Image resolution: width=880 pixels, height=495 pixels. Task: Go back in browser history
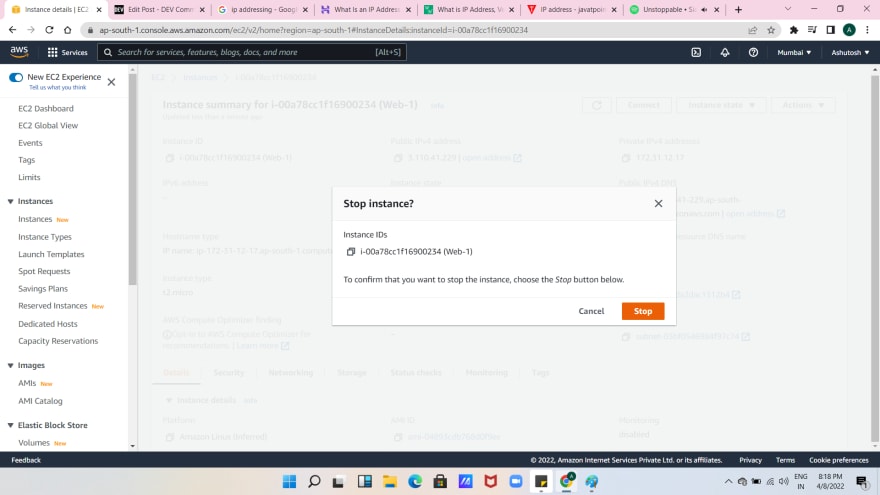[12, 30]
